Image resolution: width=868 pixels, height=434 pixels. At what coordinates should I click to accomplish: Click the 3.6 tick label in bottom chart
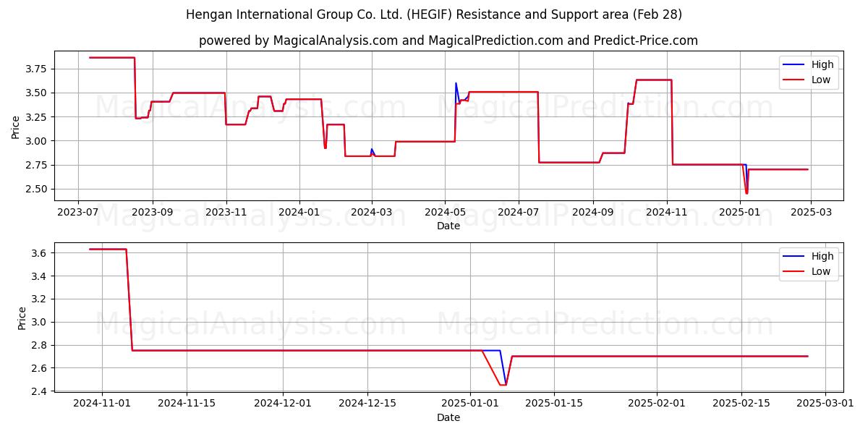pyautogui.click(x=40, y=253)
